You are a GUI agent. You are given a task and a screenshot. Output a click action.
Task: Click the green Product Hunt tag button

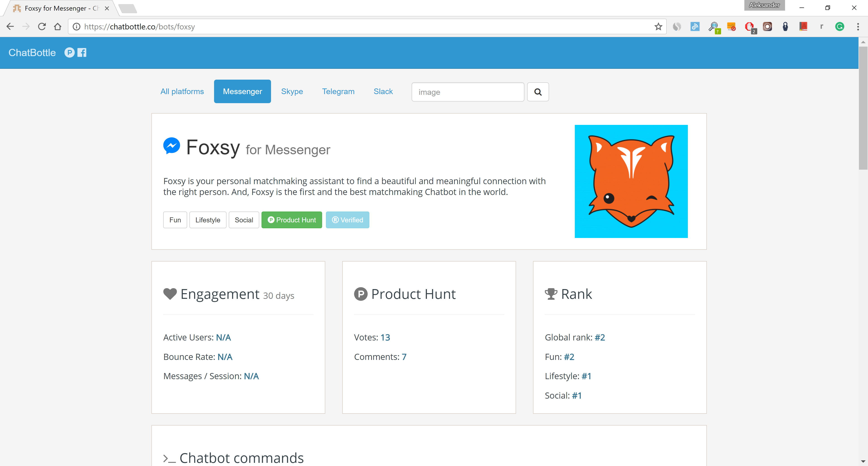coord(291,220)
